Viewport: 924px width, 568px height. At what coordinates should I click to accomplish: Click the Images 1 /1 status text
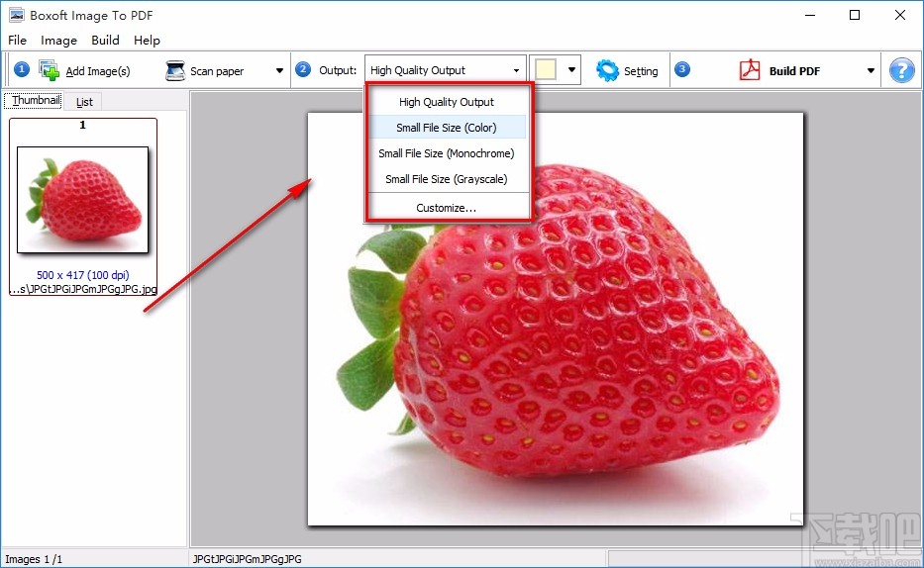coord(34,559)
